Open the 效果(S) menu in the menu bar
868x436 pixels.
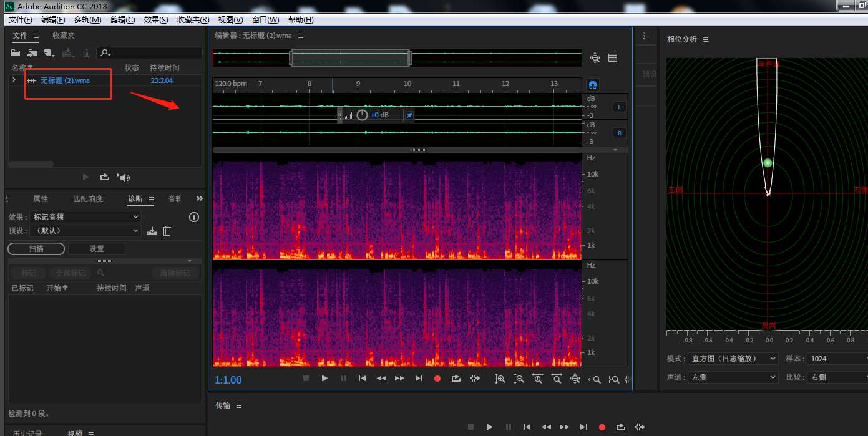click(156, 20)
